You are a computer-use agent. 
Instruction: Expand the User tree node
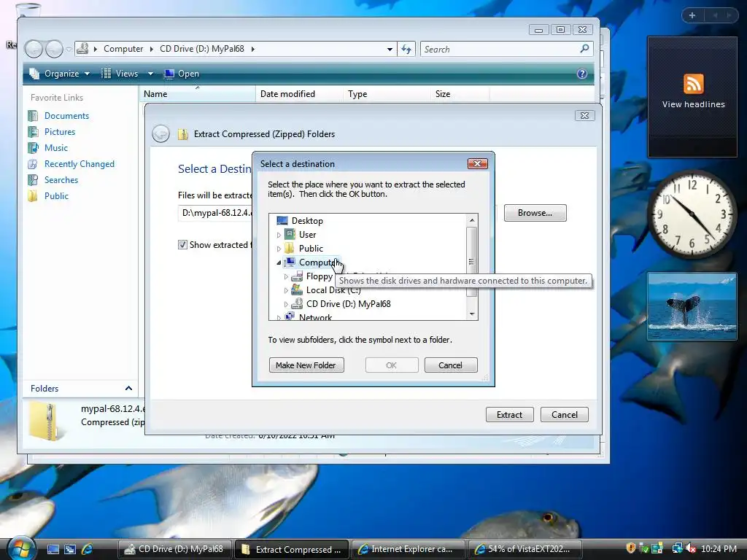tap(279, 235)
